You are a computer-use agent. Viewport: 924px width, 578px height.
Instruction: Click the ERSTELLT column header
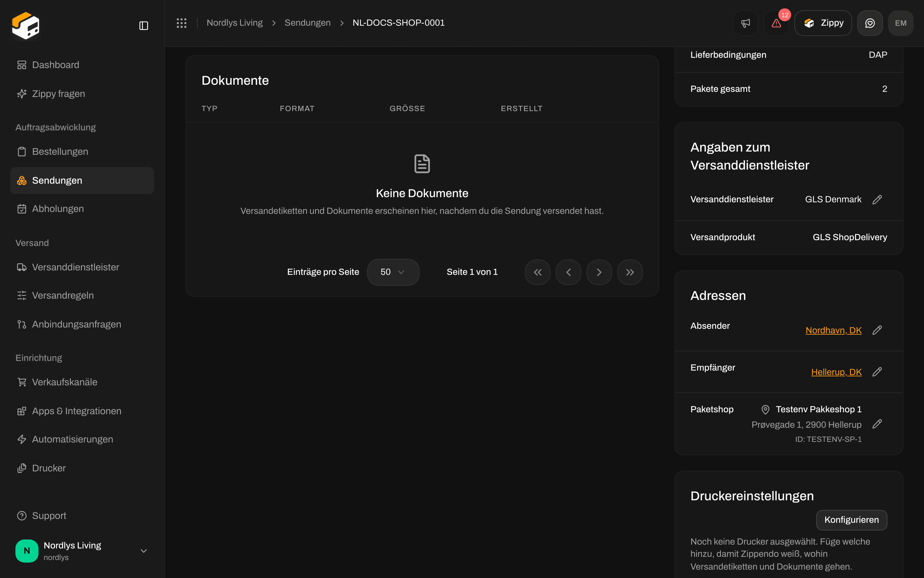point(522,109)
